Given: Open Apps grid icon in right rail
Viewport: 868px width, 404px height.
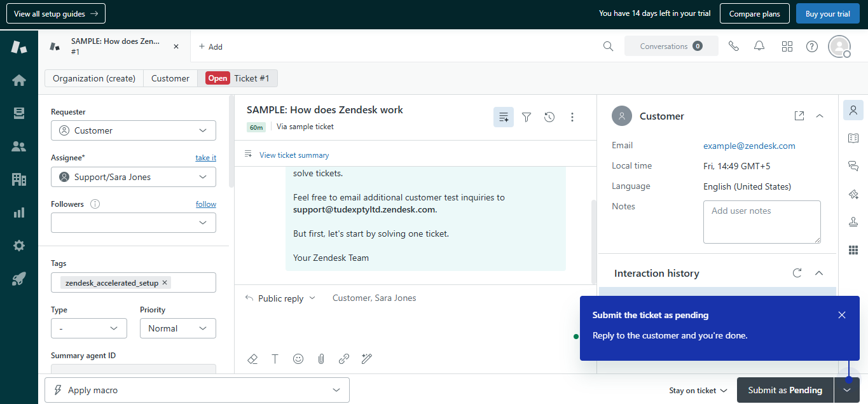Looking at the screenshot, I should click(853, 250).
